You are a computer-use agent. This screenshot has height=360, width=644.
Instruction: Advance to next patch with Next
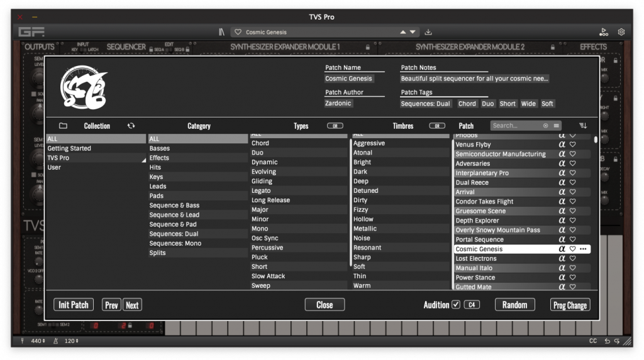pos(132,305)
